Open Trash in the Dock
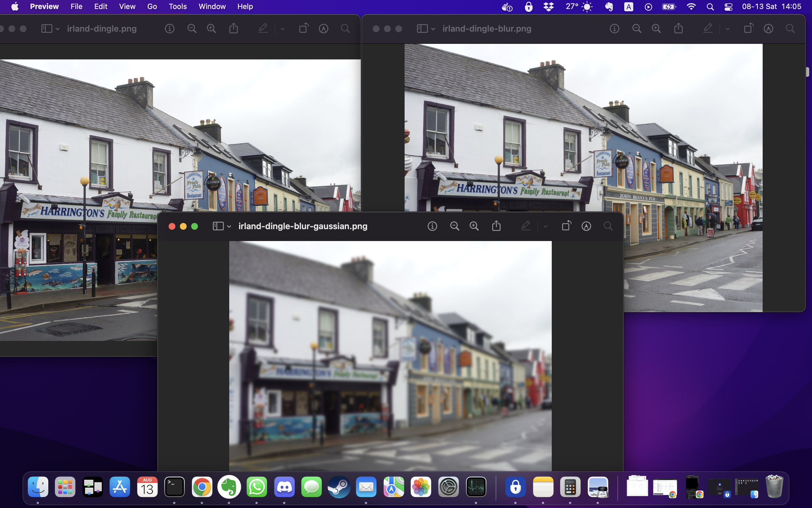Viewport: 812px width, 508px height. [774, 486]
